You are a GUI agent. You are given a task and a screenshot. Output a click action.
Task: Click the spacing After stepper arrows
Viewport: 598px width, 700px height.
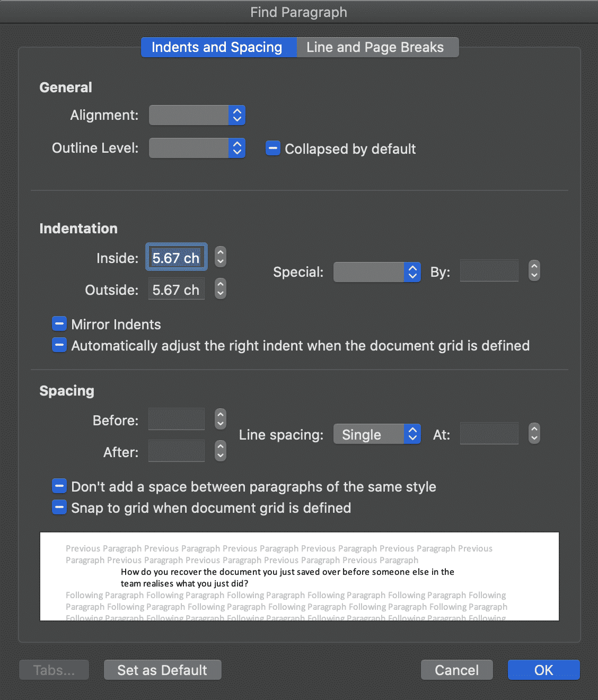point(221,451)
